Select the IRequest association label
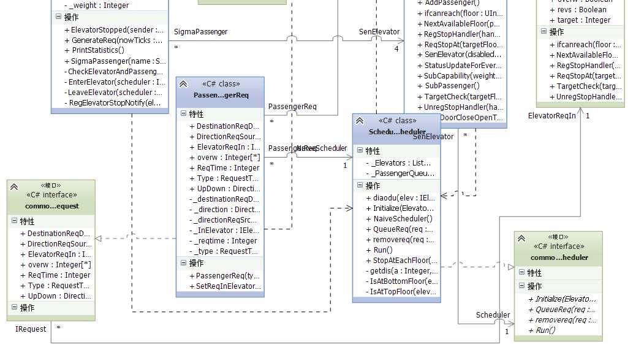644x347 pixels. [31, 329]
